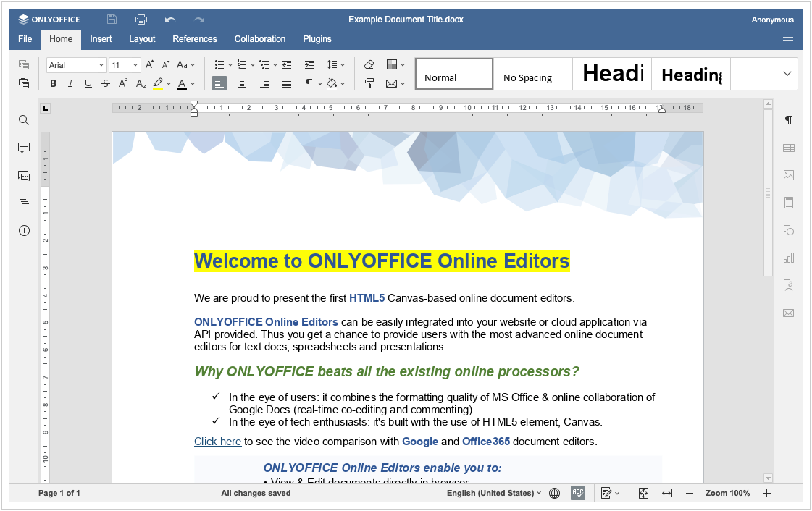Follow the 'Click here' hyperlink
812x511 pixels.
(217, 442)
